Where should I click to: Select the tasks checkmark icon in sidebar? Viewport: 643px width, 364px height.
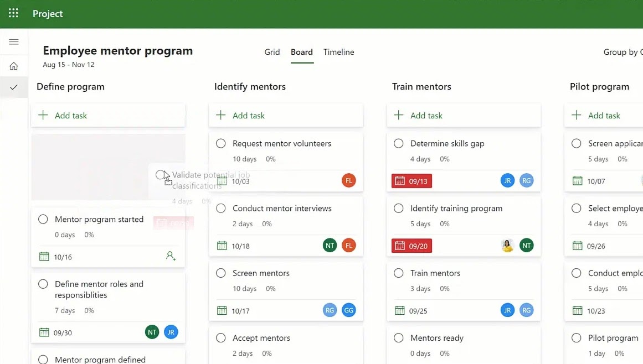point(14,87)
